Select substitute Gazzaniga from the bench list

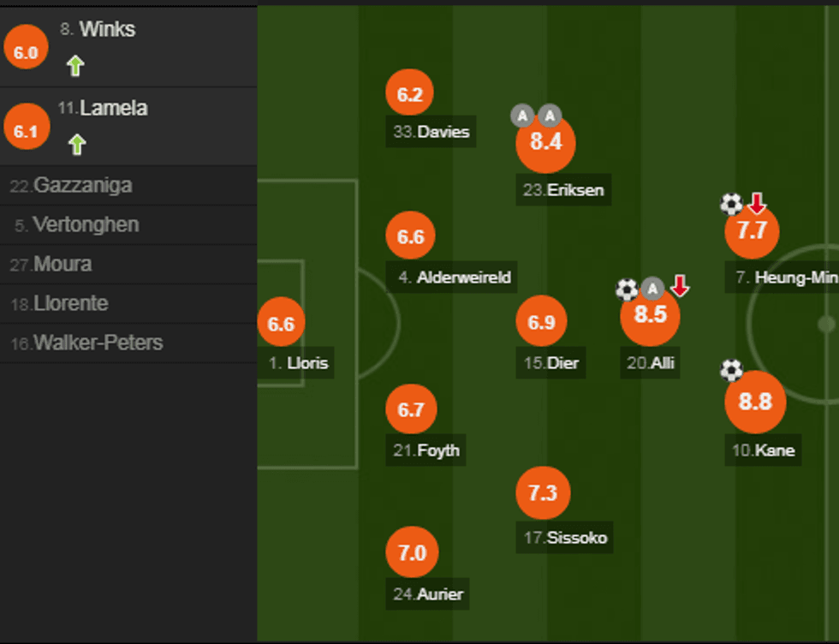tap(83, 186)
